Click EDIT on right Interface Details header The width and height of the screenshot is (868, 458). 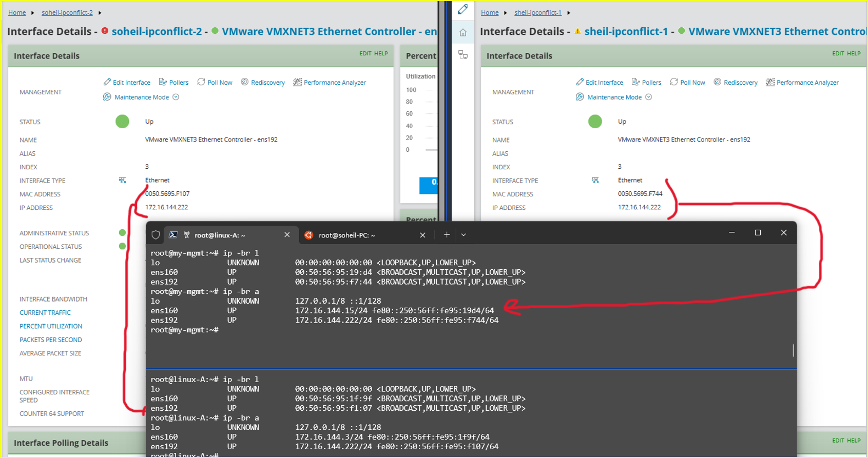point(838,53)
